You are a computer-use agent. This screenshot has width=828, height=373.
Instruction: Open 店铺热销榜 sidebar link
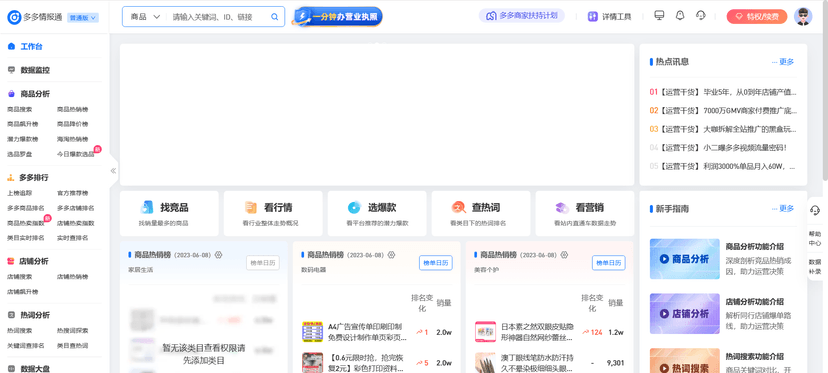(72, 276)
